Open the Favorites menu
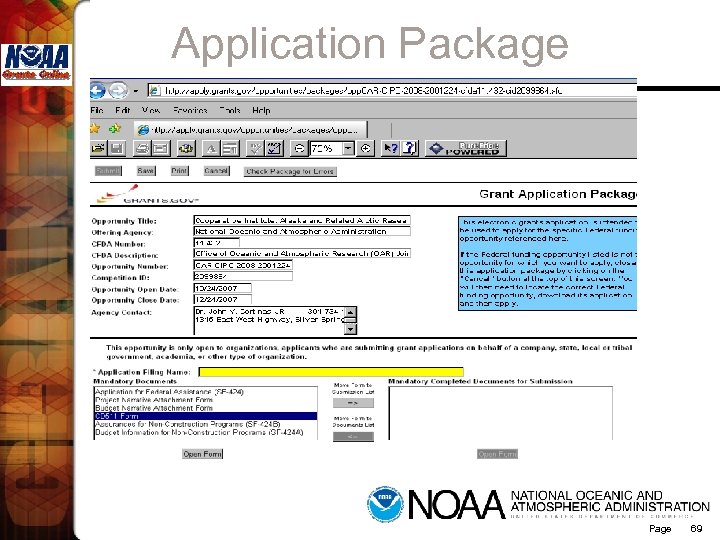Image resolution: width=720 pixels, height=540 pixels. pyautogui.click(x=190, y=110)
